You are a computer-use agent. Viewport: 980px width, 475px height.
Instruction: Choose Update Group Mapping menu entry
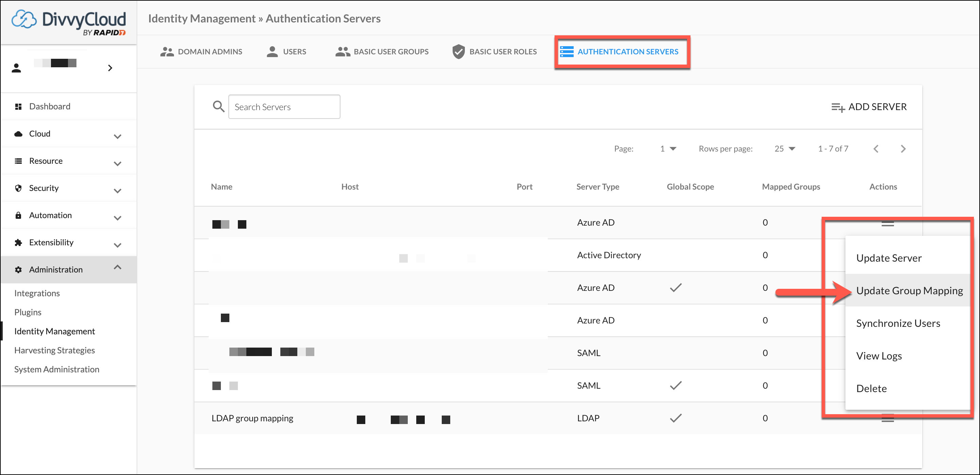tap(908, 291)
